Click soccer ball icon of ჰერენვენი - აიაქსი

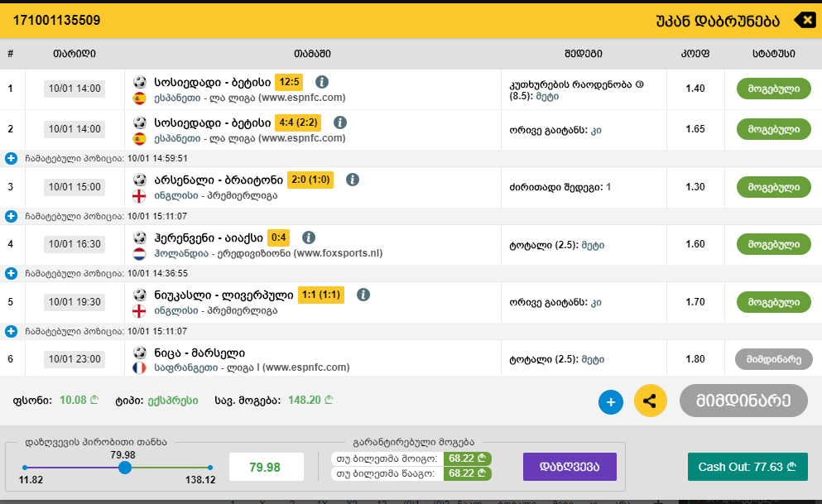139,238
